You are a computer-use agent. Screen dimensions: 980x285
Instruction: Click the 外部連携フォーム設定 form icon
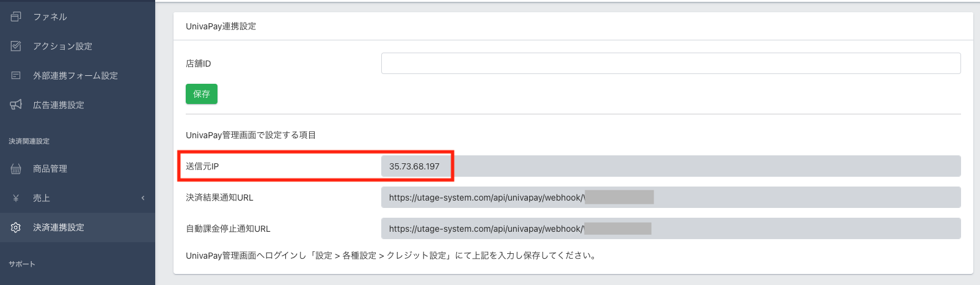click(x=16, y=75)
